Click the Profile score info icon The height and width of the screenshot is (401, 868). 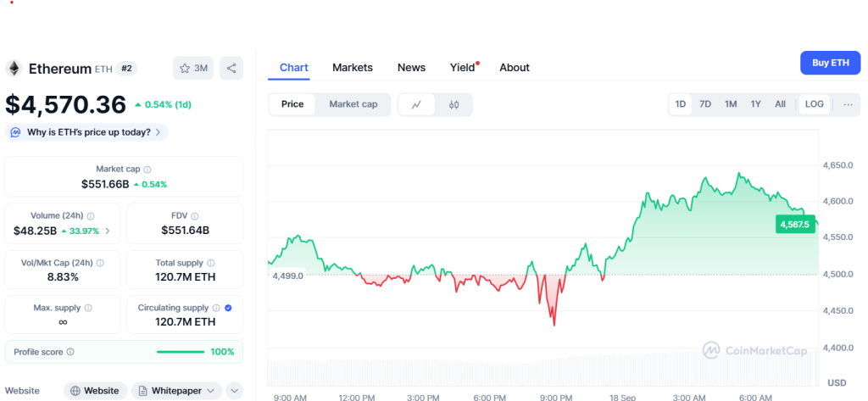coord(70,352)
